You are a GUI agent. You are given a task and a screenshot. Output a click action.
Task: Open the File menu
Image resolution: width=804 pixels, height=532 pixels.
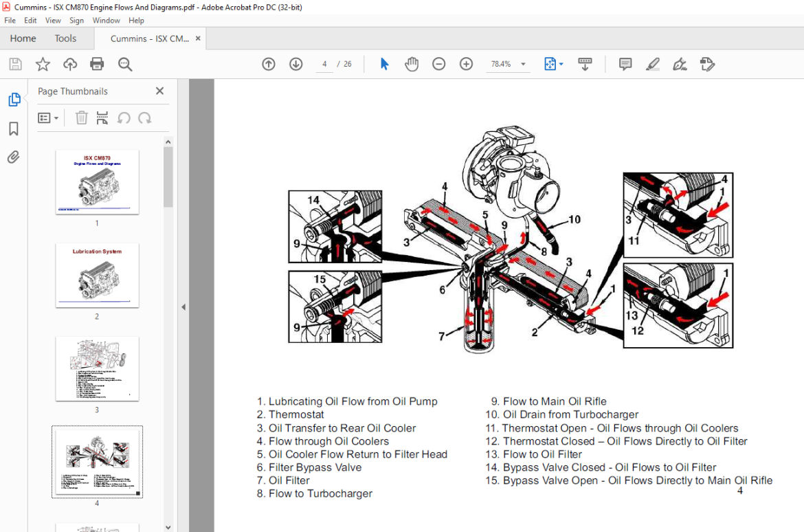pos(10,21)
